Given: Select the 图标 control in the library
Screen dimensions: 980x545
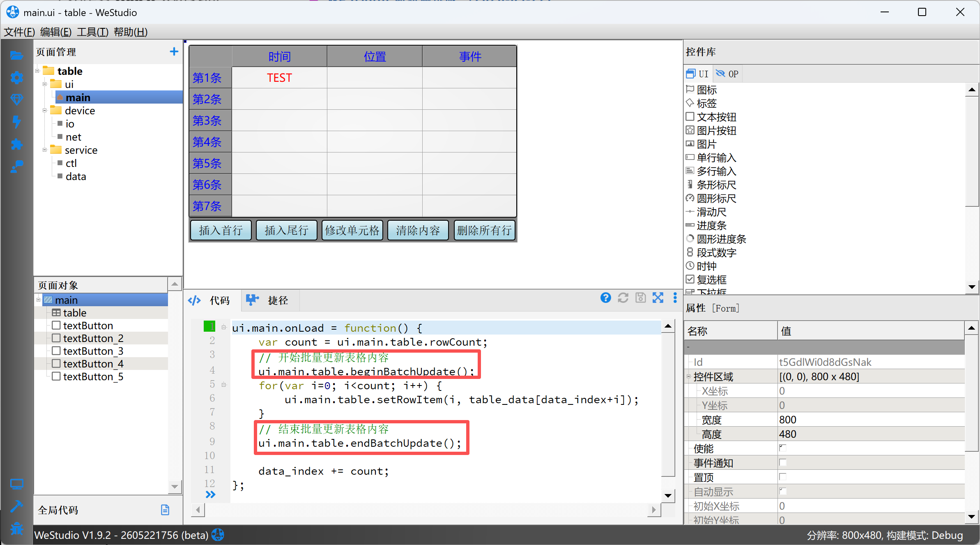Looking at the screenshot, I should tap(702, 90).
